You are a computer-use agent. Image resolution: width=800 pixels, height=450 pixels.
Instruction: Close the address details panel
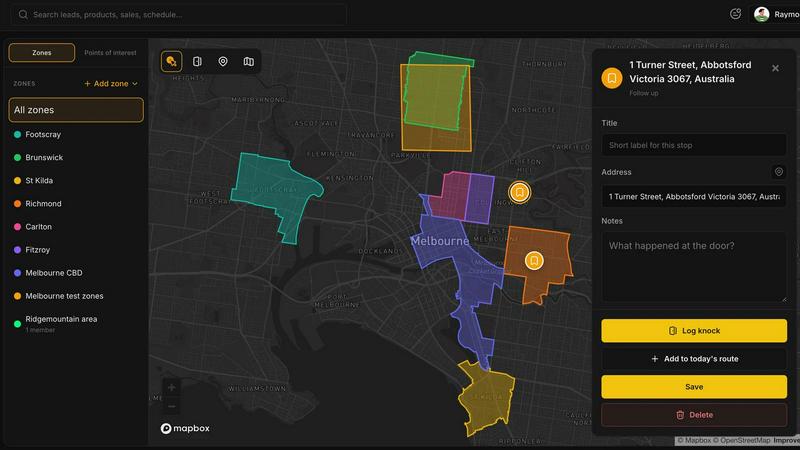click(775, 68)
